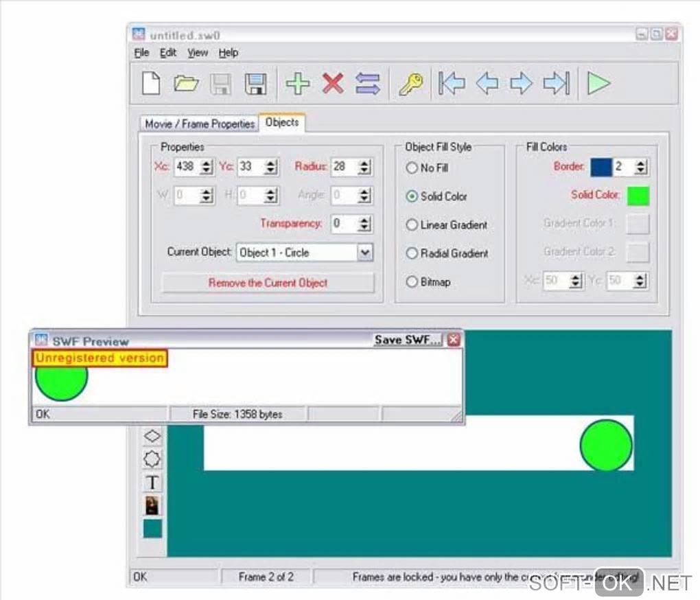Click the yellow key registration icon
Viewport: 700px width, 600px height.
[410, 84]
